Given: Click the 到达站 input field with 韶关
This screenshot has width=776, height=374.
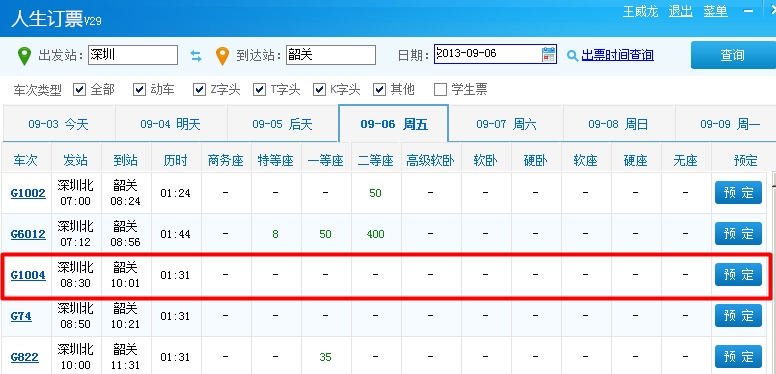Looking at the screenshot, I should (331, 55).
